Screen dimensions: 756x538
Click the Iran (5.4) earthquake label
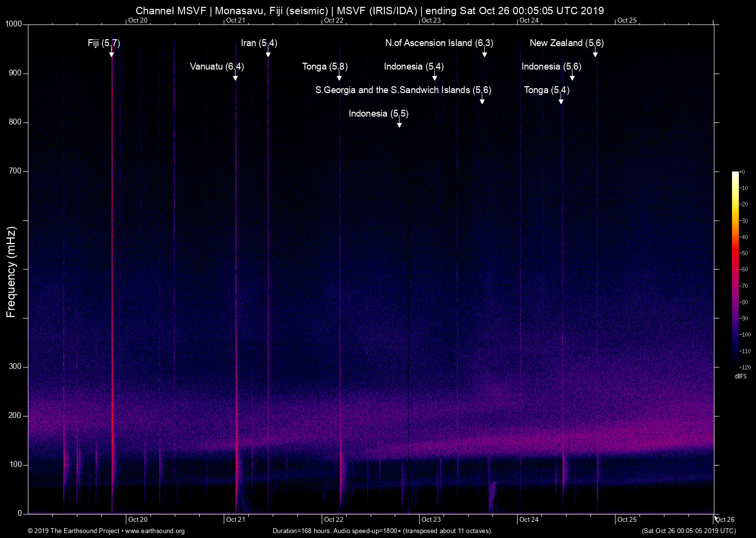click(259, 43)
